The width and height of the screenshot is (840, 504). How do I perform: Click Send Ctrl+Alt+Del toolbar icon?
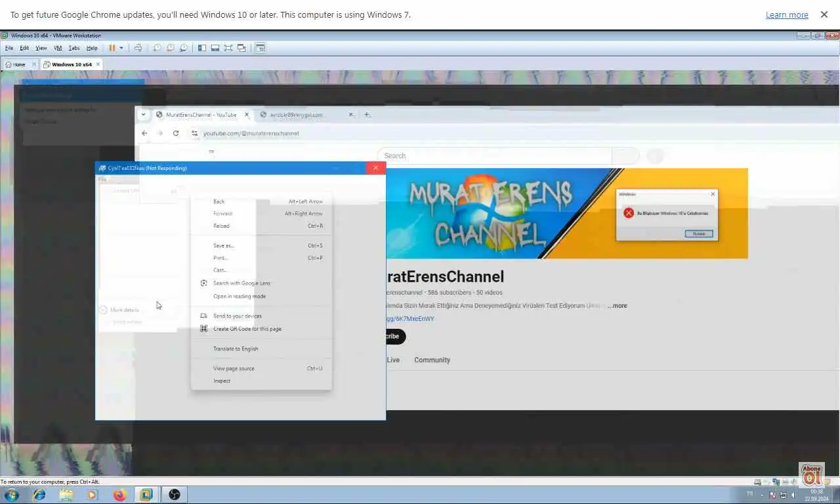click(x=138, y=48)
